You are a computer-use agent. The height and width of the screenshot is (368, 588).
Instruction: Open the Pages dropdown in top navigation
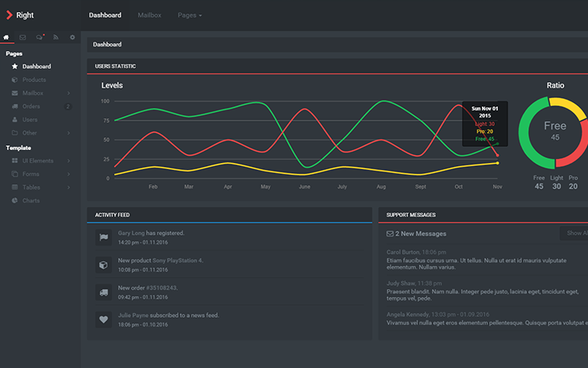click(189, 15)
